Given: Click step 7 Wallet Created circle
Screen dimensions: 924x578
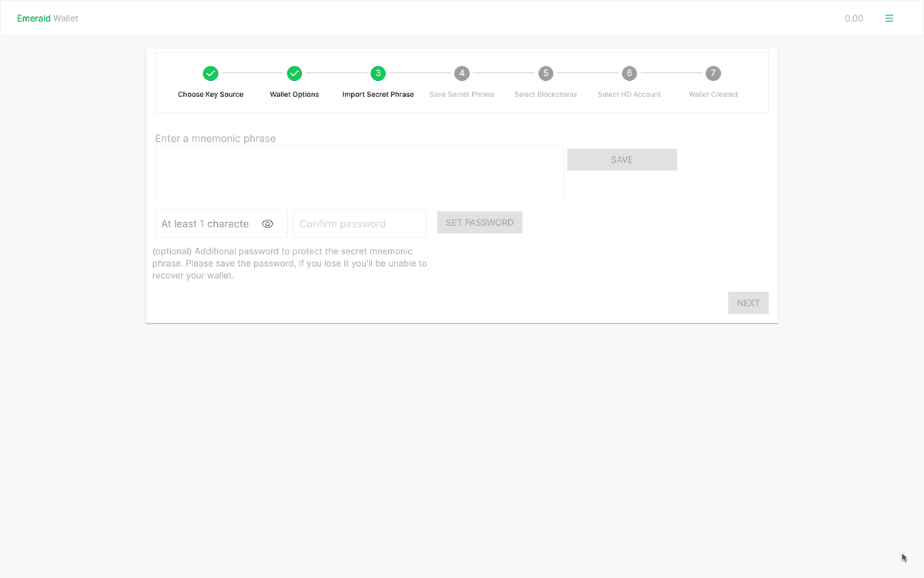Looking at the screenshot, I should (x=713, y=73).
